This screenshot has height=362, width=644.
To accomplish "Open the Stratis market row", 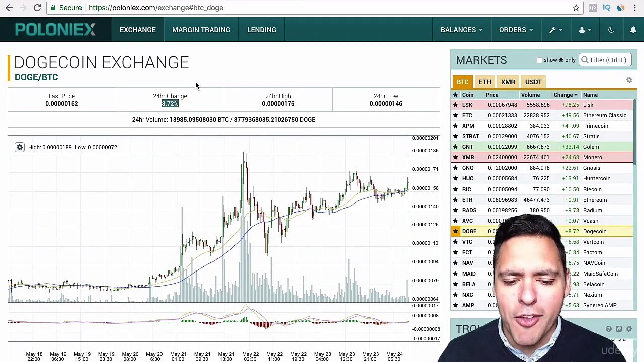I will [x=541, y=136].
